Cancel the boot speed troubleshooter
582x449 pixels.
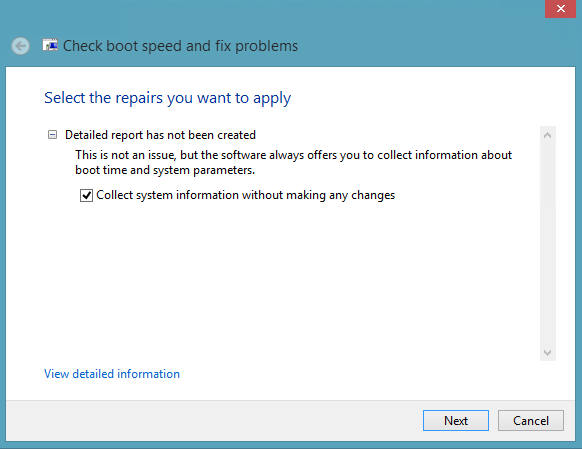coord(531,420)
